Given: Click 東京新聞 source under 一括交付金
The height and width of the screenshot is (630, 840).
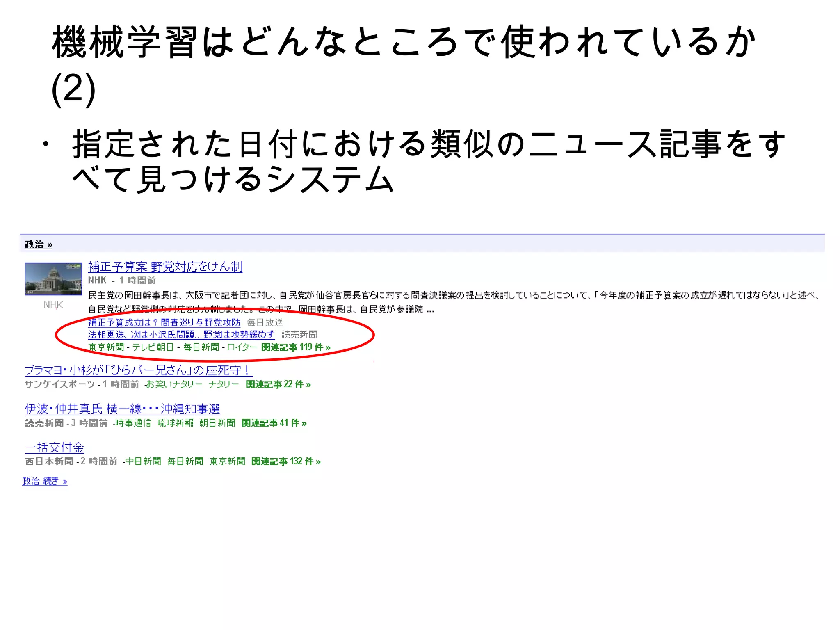Looking at the screenshot, I should (x=227, y=461).
